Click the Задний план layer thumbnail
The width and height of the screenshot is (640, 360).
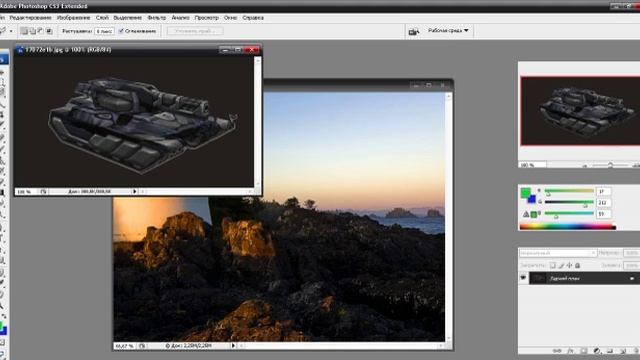click(x=538, y=278)
